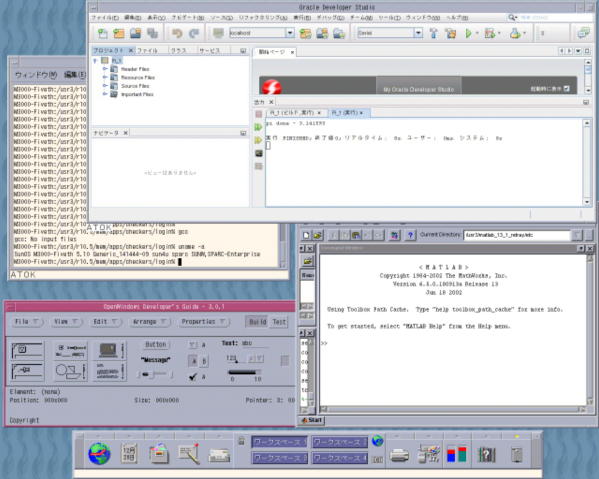599x479 pixels.
Task: Select the Message palette item in Developer's Guide
Action: pyautogui.click(x=155, y=360)
